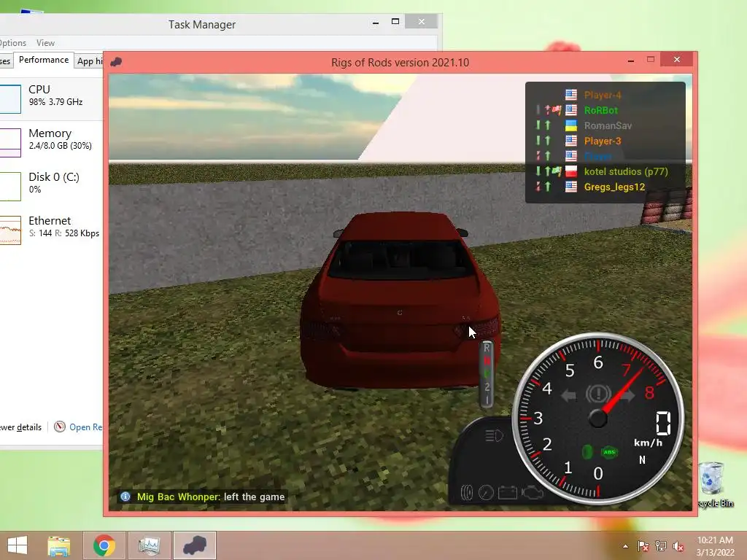The height and width of the screenshot is (560, 747).
Task: Click the Fewer details toggle
Action: (x=20, y=427)
